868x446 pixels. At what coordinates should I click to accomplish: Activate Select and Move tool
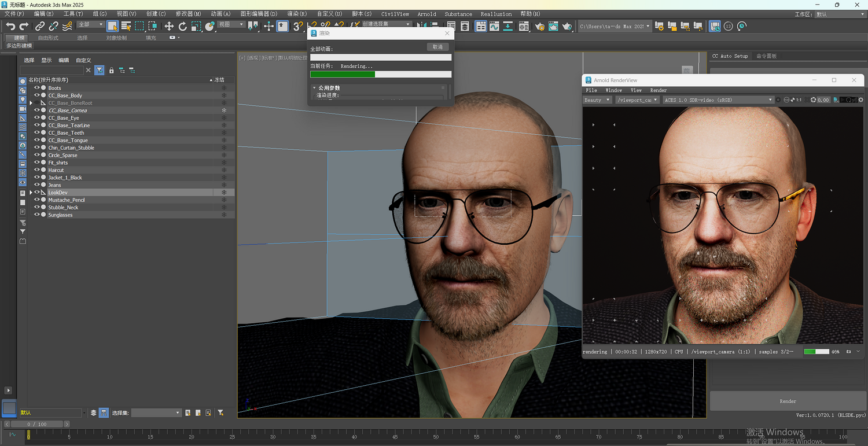pos(169,26)
